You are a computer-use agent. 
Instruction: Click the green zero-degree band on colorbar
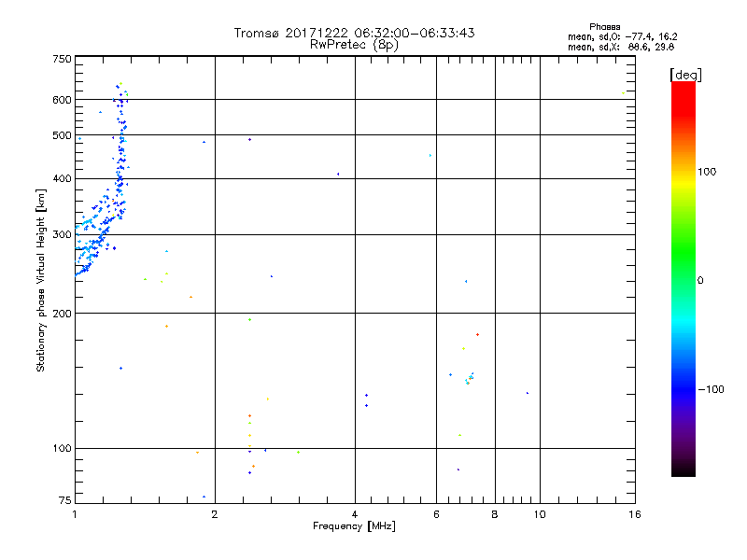point(683,280)
